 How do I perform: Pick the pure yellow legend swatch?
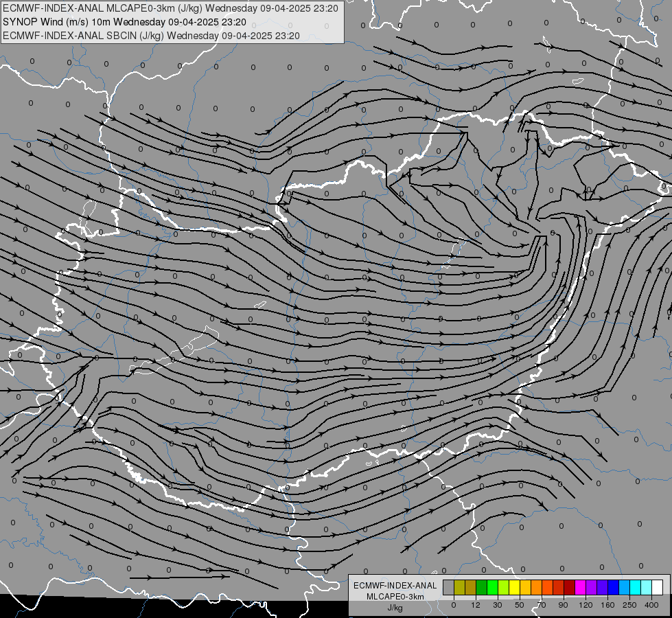tap(514, 588)
